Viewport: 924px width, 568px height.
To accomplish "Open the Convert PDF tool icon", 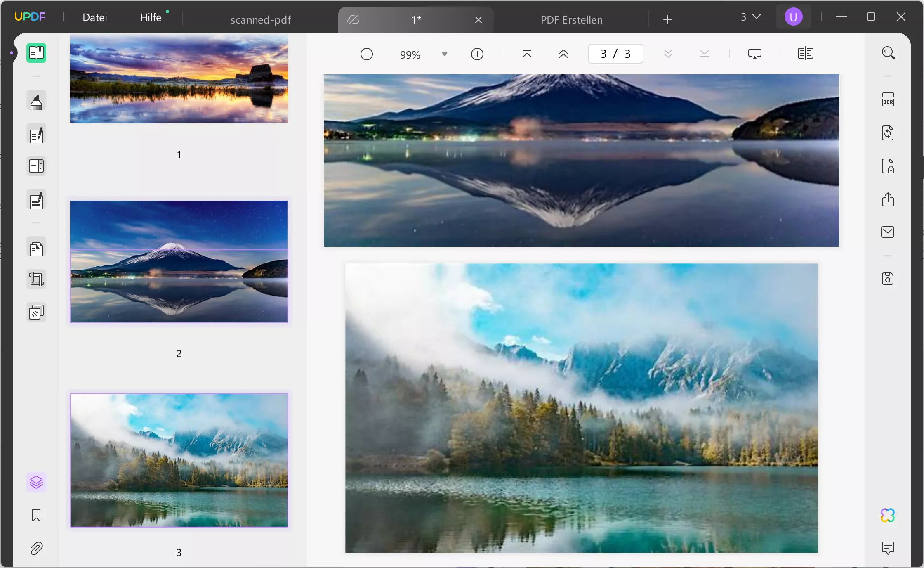I will (888, 133).
